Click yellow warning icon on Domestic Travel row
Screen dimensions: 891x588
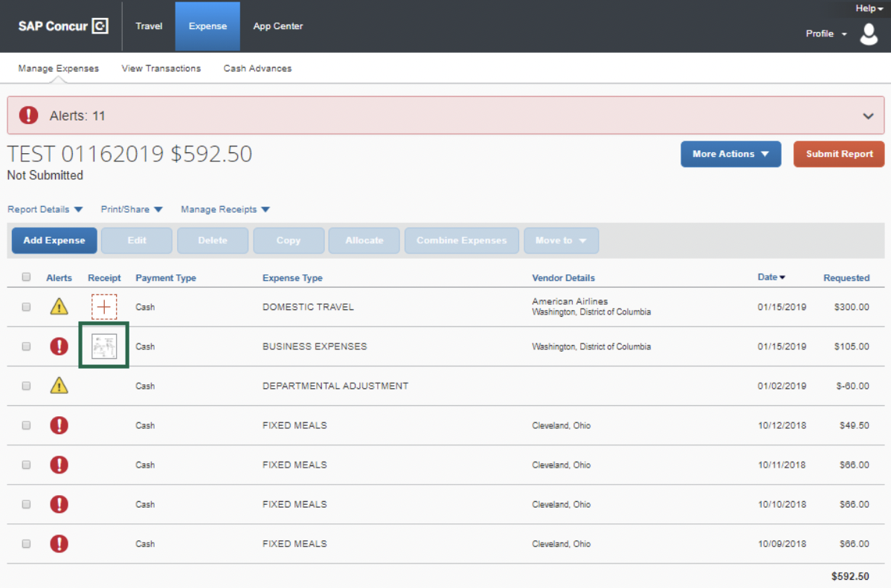(x=59, y=306)
